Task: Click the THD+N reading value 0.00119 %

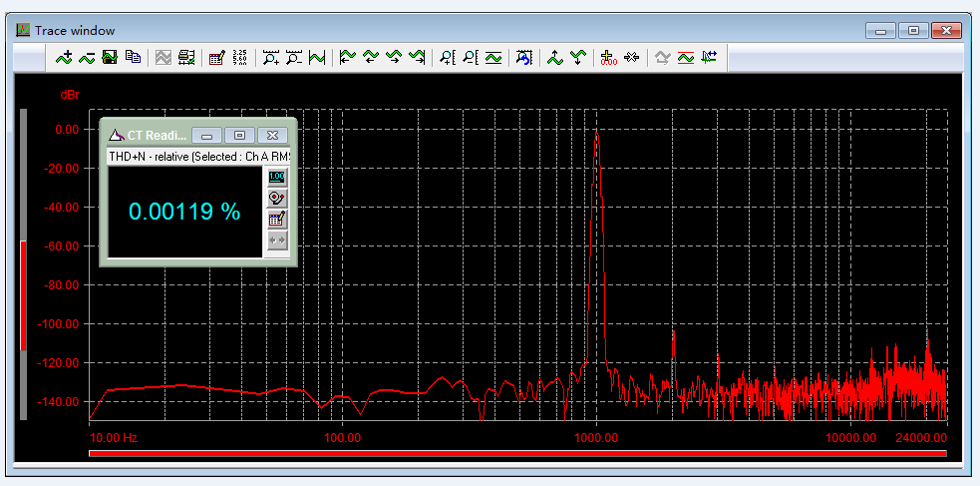Action: 184,212
